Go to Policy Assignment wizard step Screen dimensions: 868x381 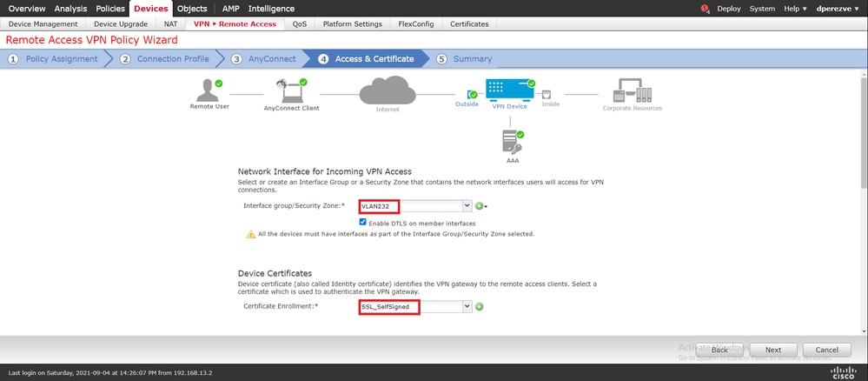[53, 59]
